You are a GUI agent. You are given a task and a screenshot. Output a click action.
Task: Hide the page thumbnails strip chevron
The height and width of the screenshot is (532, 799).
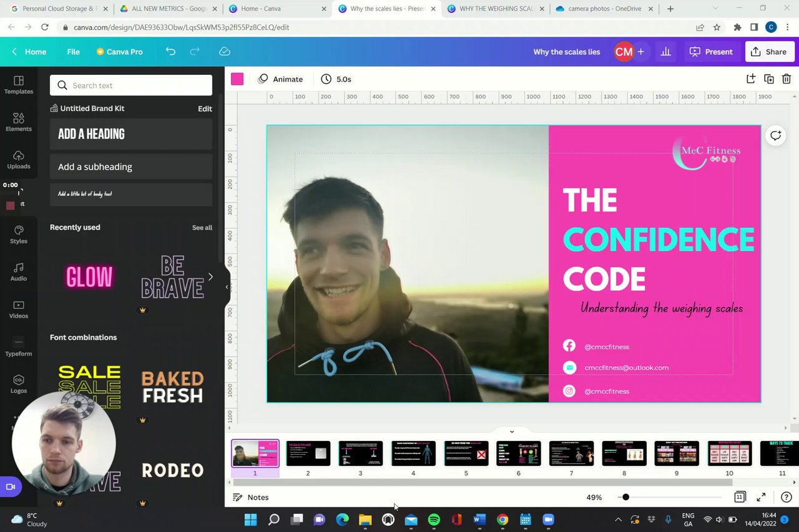pyautogui.click(x=512, y=432)
